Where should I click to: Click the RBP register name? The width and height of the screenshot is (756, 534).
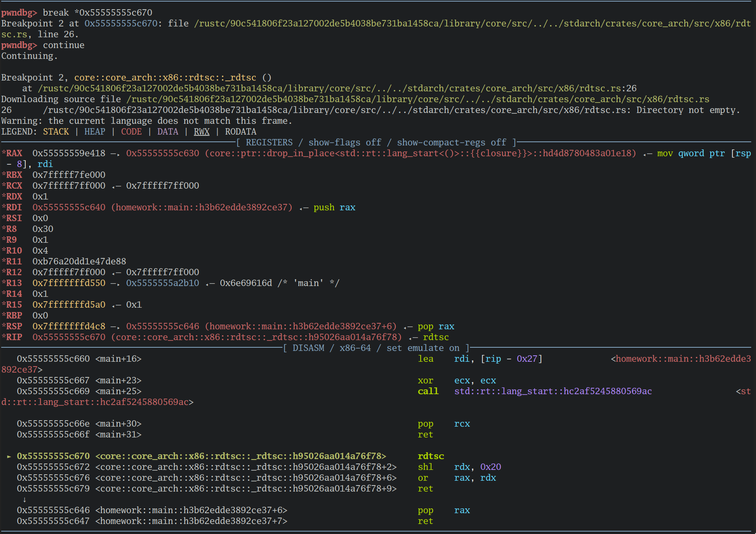14,315
